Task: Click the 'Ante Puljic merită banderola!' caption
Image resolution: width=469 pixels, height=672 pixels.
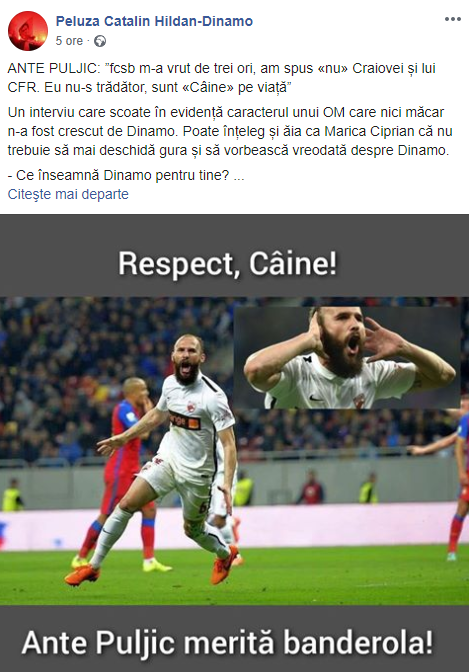Action: [228, 643]
